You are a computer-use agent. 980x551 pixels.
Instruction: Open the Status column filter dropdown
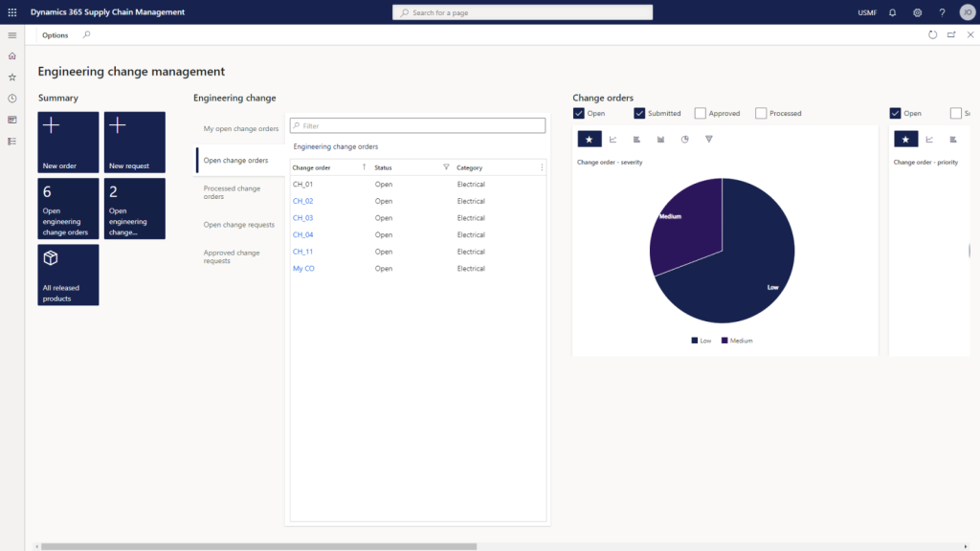pos(446,167)
